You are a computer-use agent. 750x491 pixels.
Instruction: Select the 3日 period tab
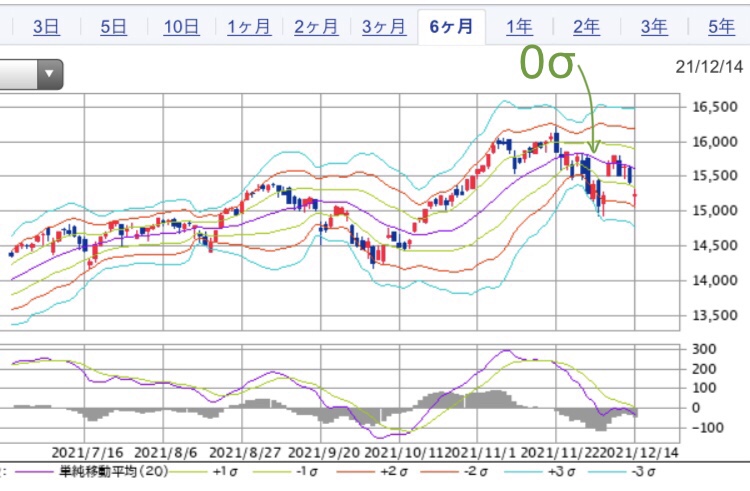[45, 26]
